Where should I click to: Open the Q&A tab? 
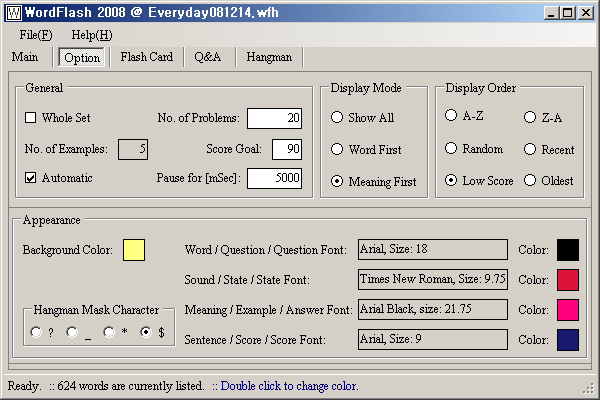click(207, 57)
